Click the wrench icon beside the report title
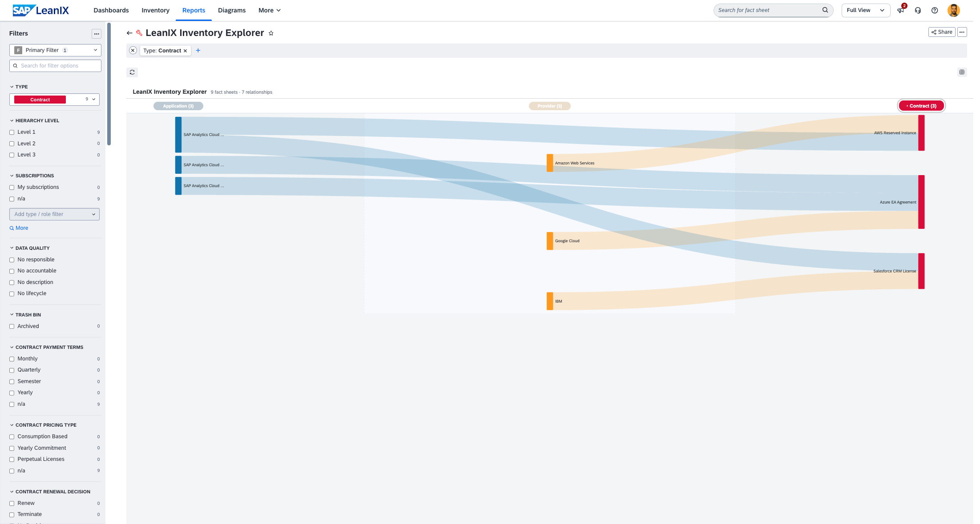This screenshot has height=524, width=980. pos(139,33)
